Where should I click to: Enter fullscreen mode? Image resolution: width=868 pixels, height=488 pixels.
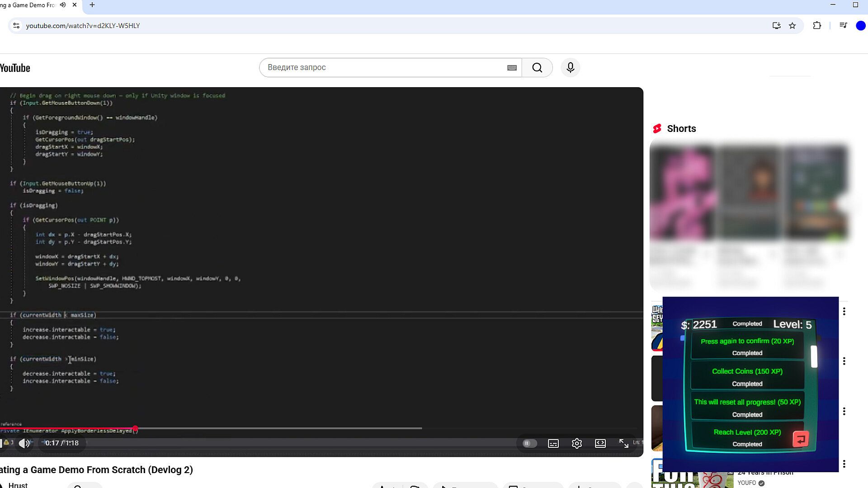(x=623, y=444)
